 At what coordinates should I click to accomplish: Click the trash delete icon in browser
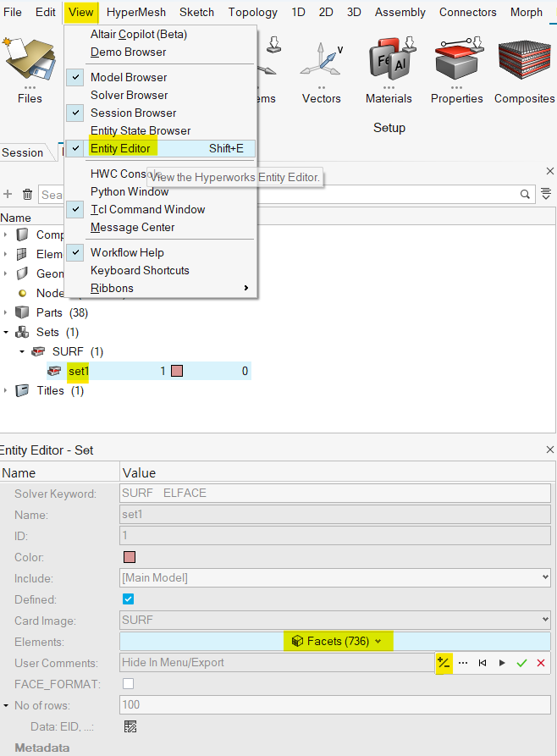point(27,195)
